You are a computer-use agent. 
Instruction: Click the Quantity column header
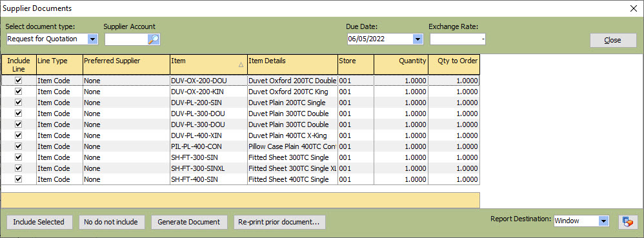(401, 65)
